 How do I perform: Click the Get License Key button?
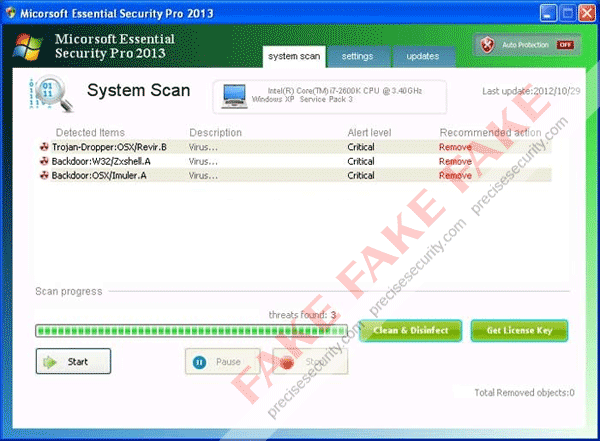click(x=519, y=330)
